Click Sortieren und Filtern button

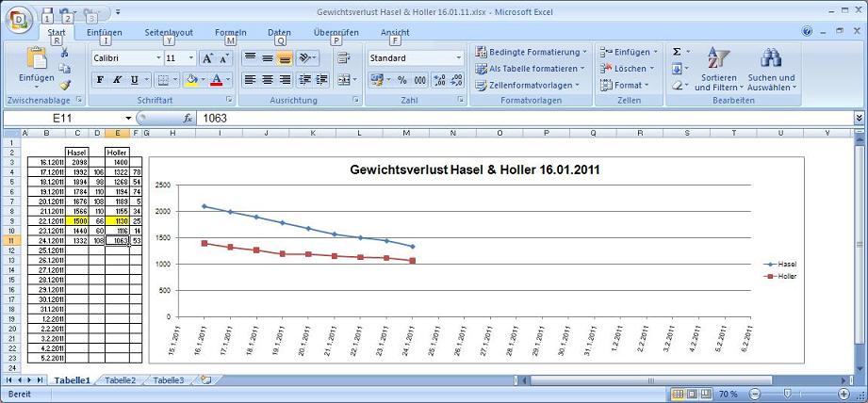coord(718,70)
